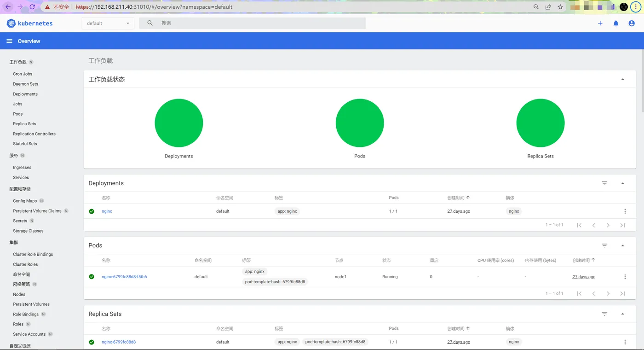This screenshot has height=350, width=644.
Task: Open actions menu for nginx-6799fc88d8-f5tb6 pod
Action: pos(625,277)
